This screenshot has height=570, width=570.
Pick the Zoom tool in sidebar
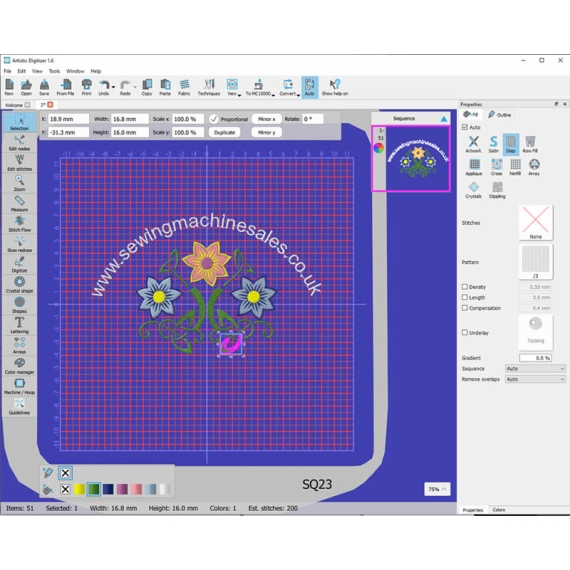[x=19, y=183]
